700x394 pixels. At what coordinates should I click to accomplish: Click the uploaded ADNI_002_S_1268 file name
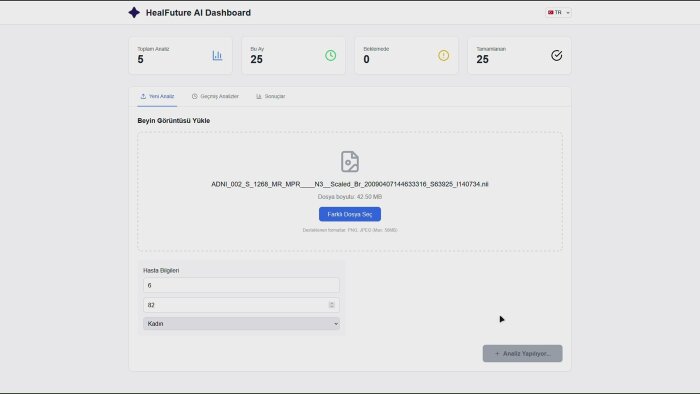(350, 184)
